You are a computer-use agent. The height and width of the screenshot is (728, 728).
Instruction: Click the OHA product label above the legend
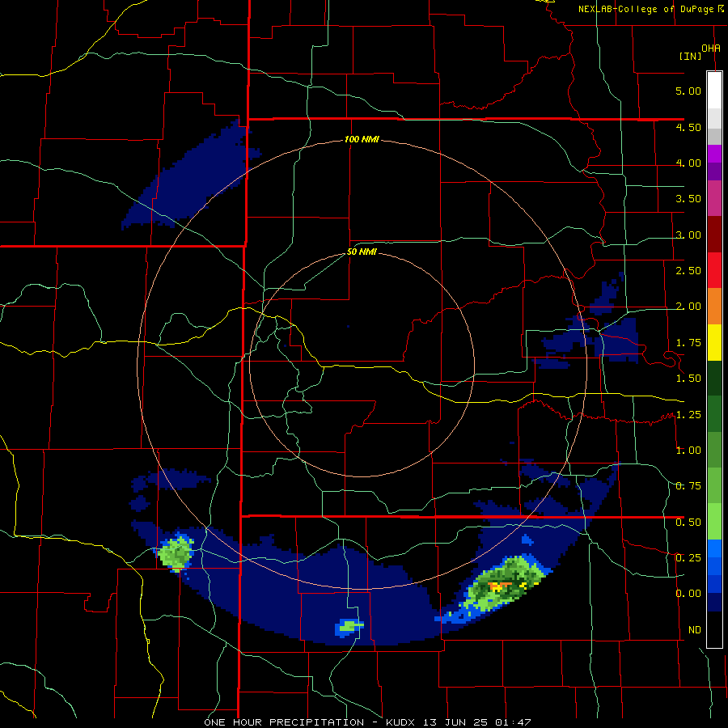[711, 49]
